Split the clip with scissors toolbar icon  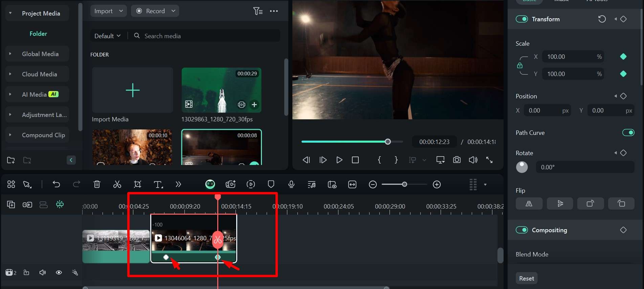tap(117, 184)
